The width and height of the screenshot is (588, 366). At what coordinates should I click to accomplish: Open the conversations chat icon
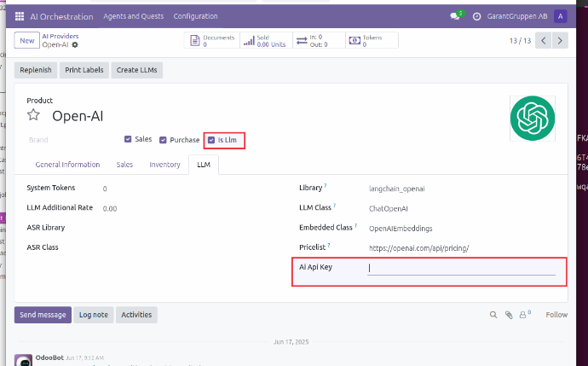(x=455, y=16)
